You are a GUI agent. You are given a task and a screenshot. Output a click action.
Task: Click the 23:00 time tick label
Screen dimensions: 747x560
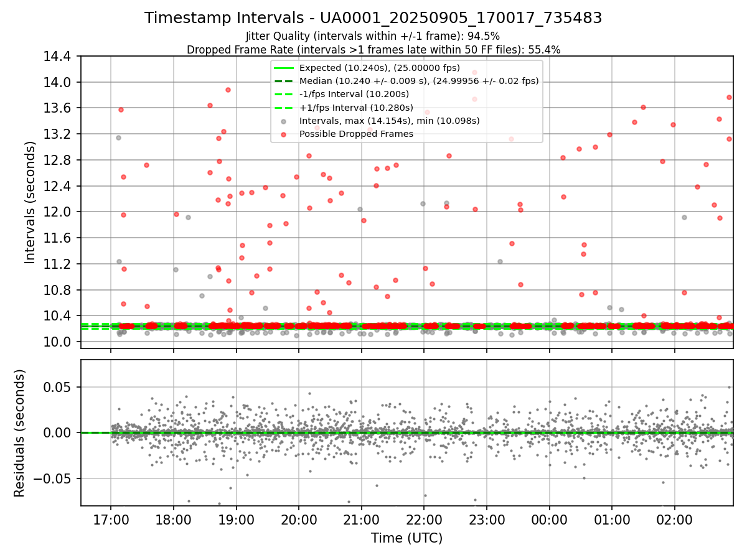[x=487, y=519]
